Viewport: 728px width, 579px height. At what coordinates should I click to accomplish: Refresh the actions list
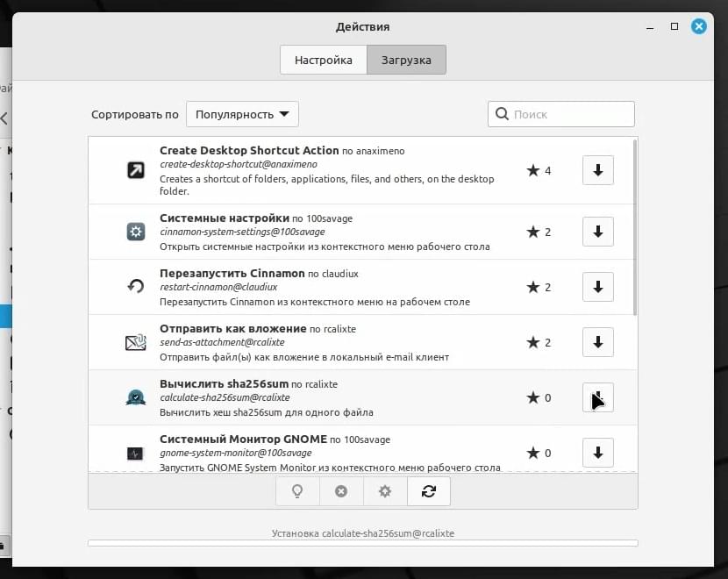click(429, 490)
